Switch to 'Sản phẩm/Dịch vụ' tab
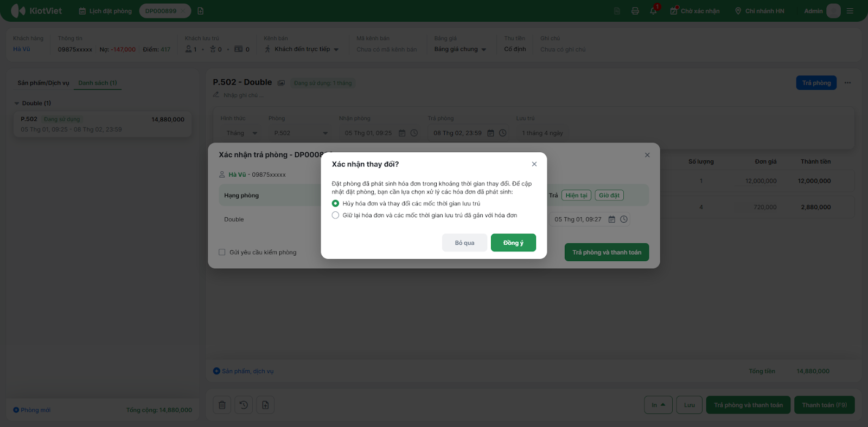 pyautogui.click(x=43, y=83)
